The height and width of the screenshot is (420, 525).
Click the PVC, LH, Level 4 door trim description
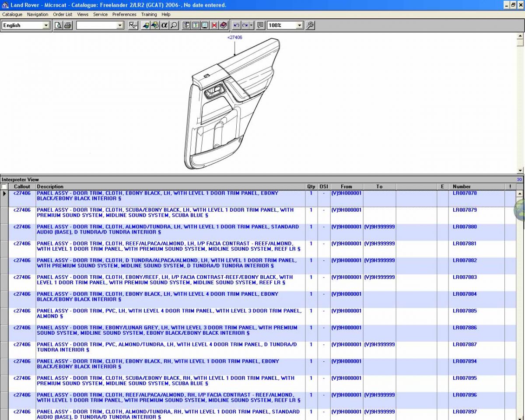coord(169,313)
